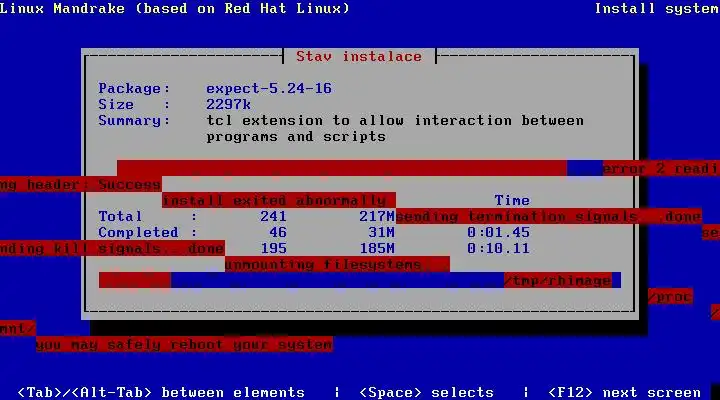Click the 'install exited abnormally' message

[278, 200]
